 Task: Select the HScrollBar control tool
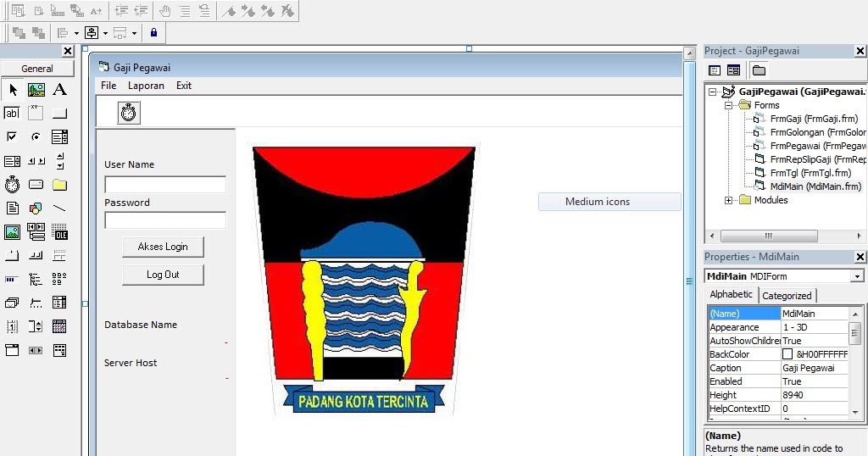[x=36, y=161]
